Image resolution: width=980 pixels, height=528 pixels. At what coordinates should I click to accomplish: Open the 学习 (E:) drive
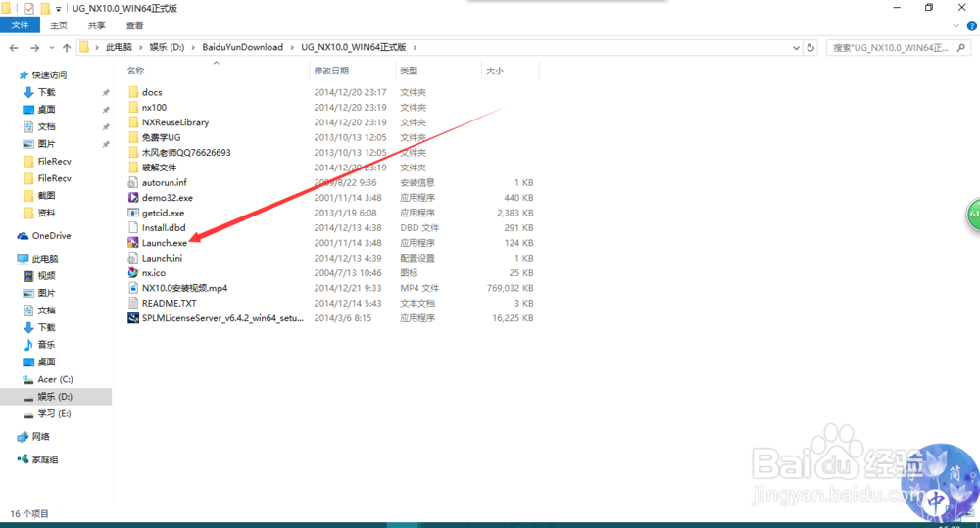tap(54, 413)
